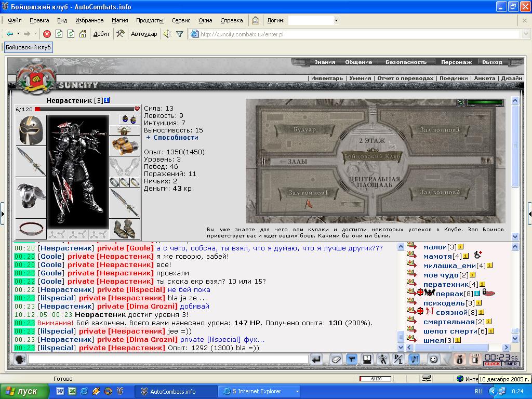532x399 pixels.
Task: Open the Инвентарь link
Action: point(327,78)
